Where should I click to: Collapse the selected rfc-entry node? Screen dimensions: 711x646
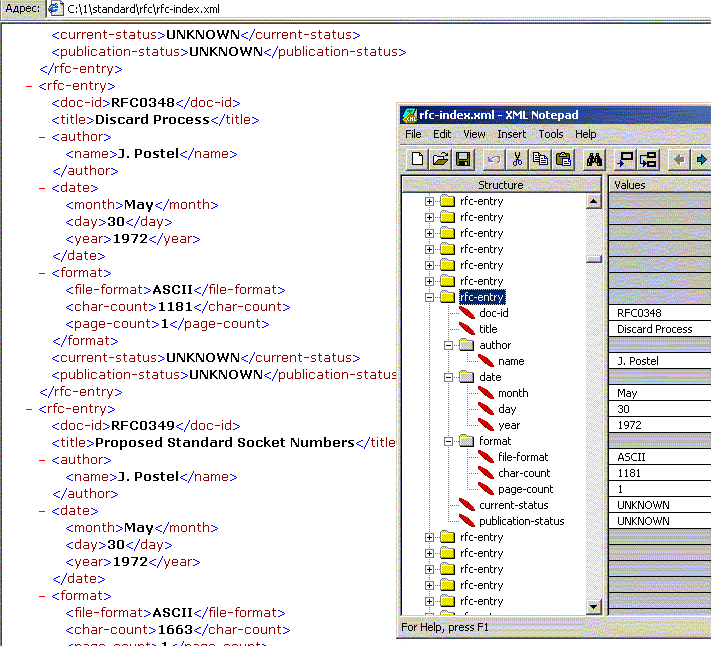click(x=429, y=297)
